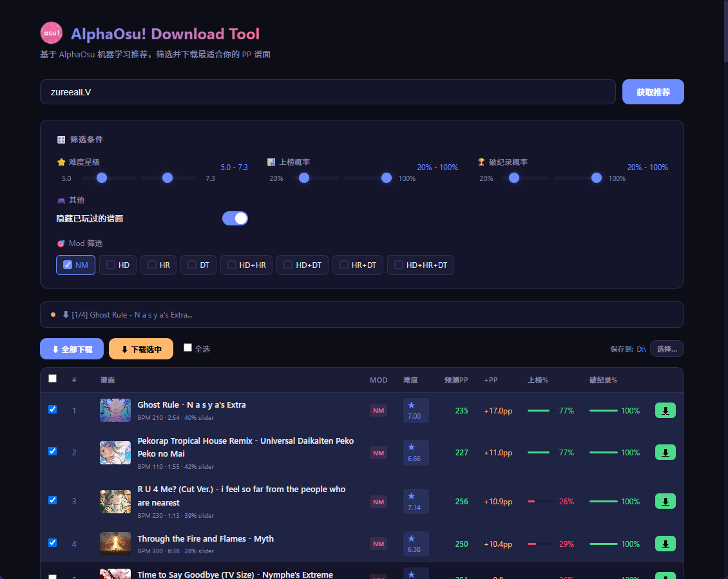Enable the HD mod filter

tap(118, 265)
